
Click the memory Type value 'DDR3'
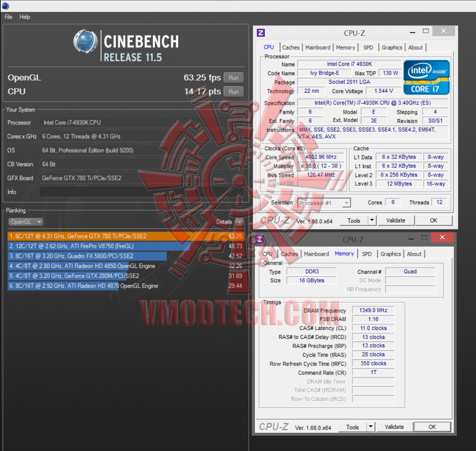pyautogui.click(x=312, y=271)
